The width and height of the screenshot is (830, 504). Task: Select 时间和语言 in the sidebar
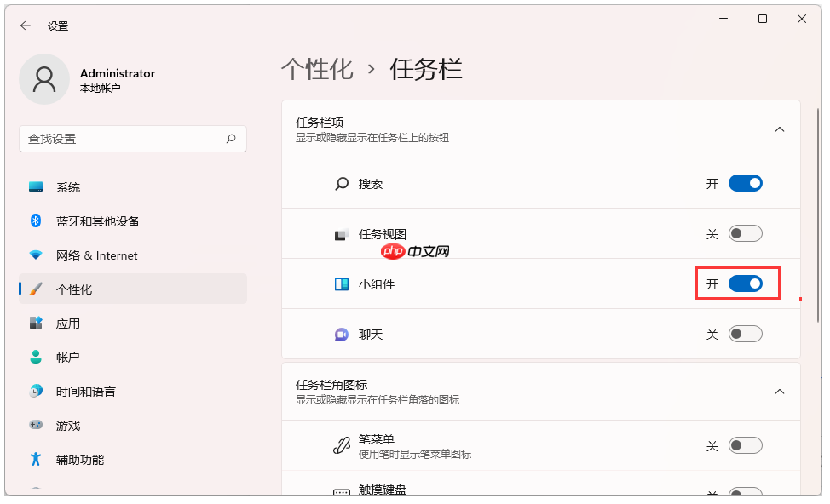(x=34, y=391)
